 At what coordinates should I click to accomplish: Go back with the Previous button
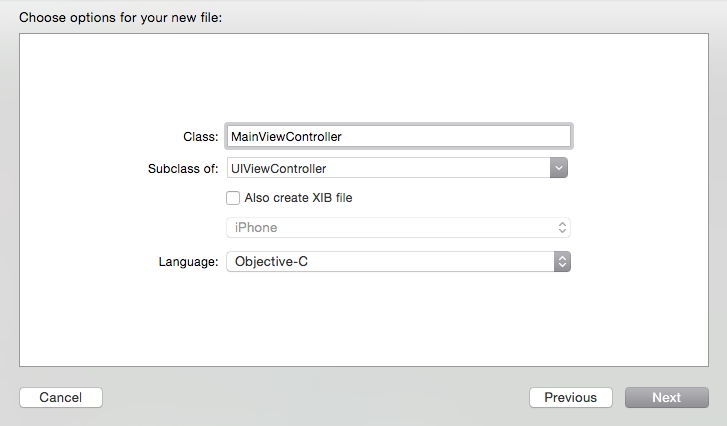coord(570,397)
